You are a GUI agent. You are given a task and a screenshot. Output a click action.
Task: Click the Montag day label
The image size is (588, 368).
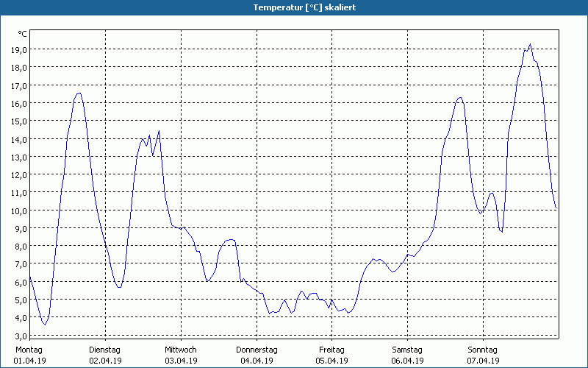[29, 350]
